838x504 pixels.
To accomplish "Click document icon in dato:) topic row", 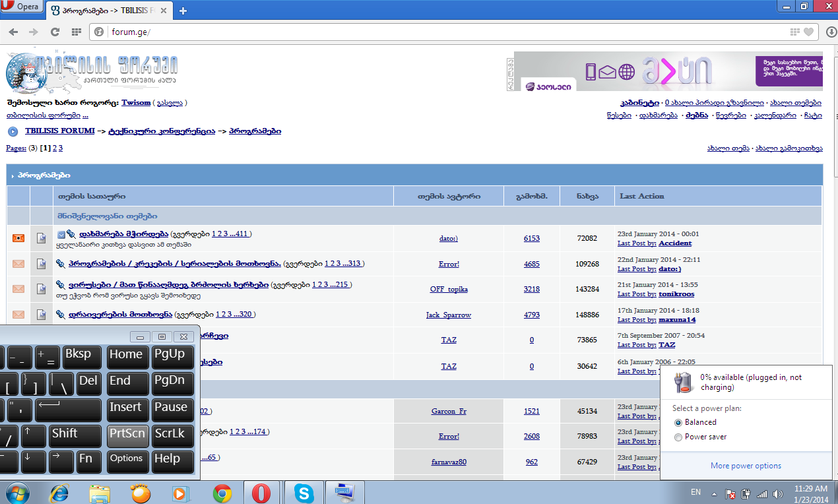I will coord(42,238).
